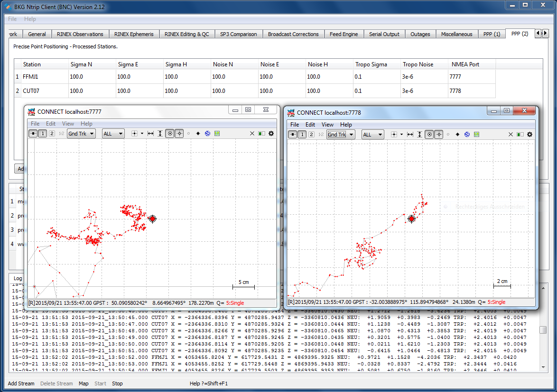This screenshot has width=557, height=392.
Task: Click gear options icon in localhost:7777 window
Action: [271, 134]
